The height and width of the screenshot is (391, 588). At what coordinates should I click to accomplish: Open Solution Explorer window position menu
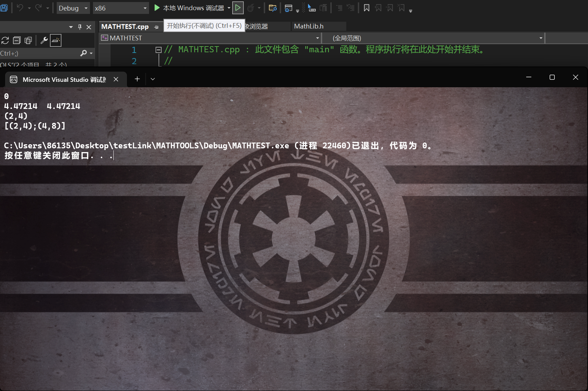point(71,27)
